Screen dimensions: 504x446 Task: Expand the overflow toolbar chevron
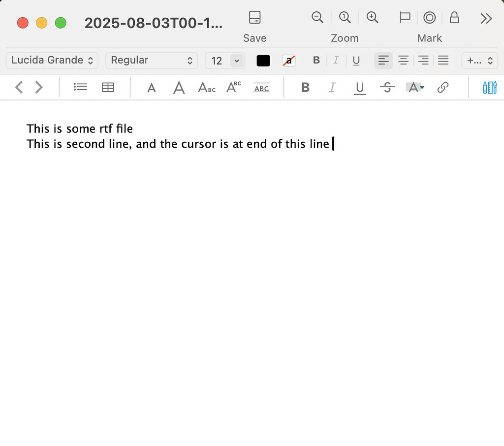pos(486,18)
